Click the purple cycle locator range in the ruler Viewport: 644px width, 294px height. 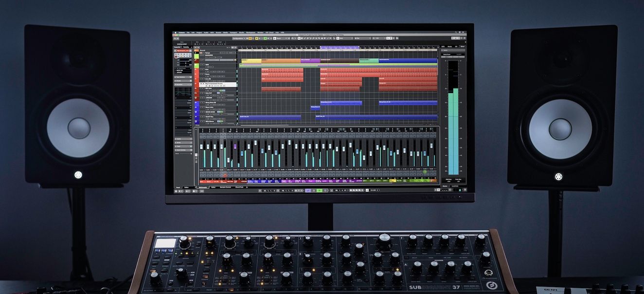[x=340, y=47]
